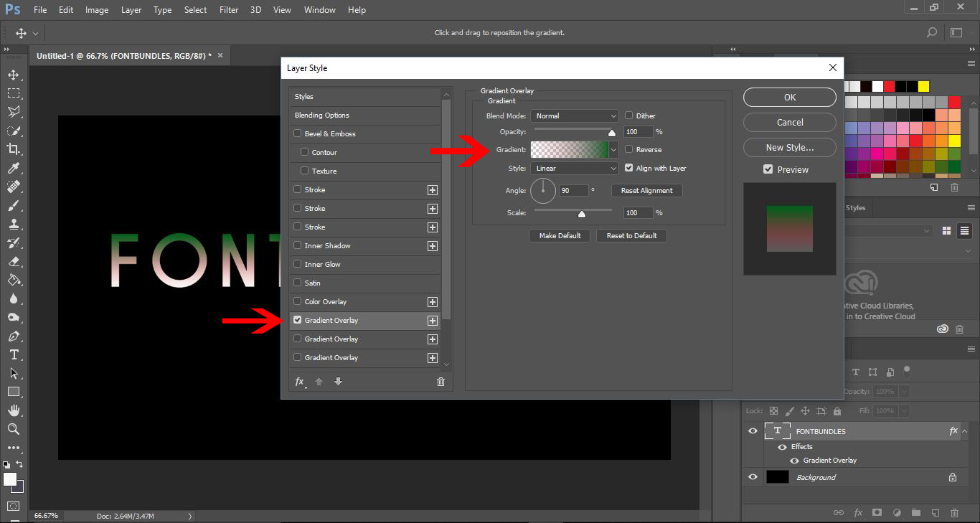Click the delete effect trash icon in Layer Style
The height and width of the screenshot is (523, 980).
(x=440, y=382)
